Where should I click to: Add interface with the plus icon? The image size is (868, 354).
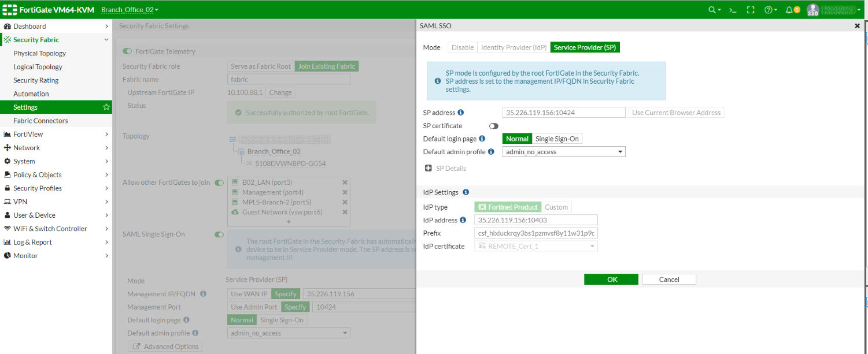289,222
